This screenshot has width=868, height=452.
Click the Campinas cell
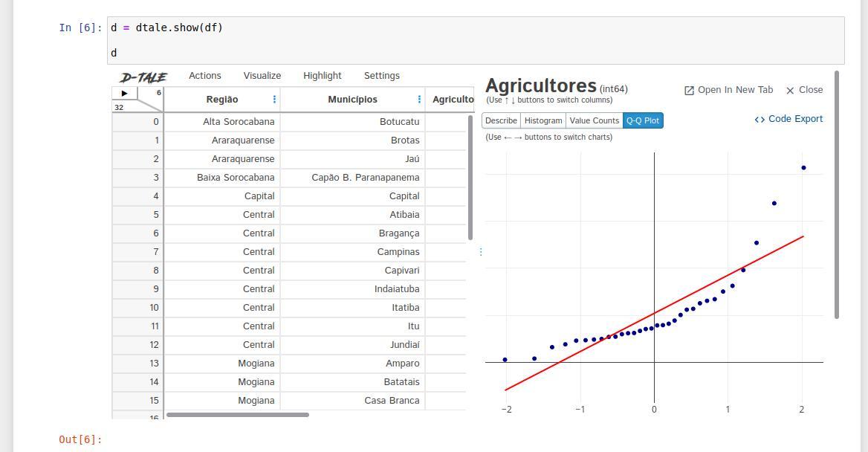coord(352,251)
